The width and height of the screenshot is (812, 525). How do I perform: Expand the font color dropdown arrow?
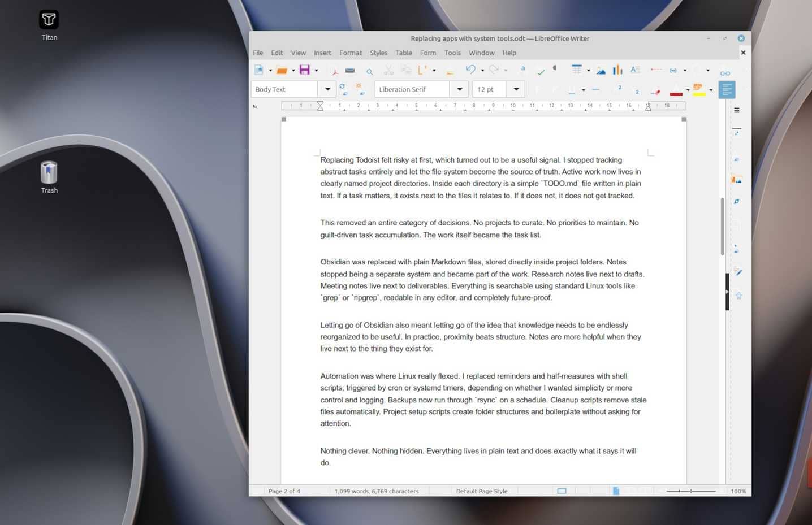[x=688, y=90]
